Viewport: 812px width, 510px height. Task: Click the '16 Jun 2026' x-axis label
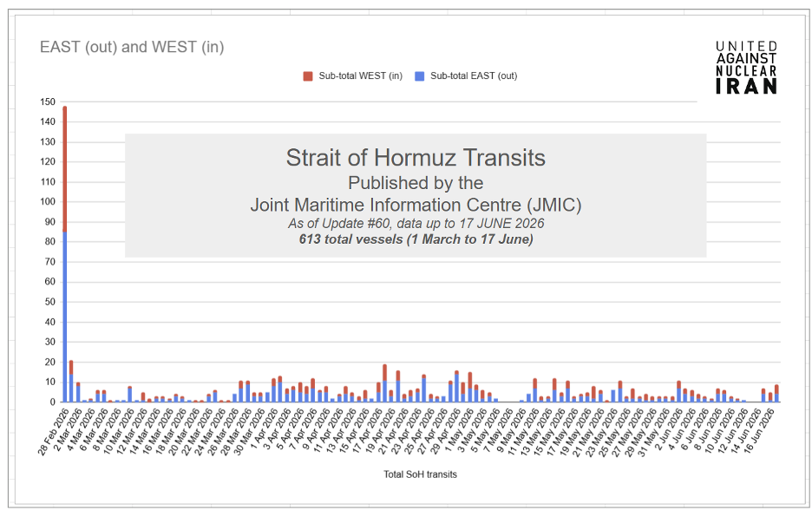click(757, 431)
